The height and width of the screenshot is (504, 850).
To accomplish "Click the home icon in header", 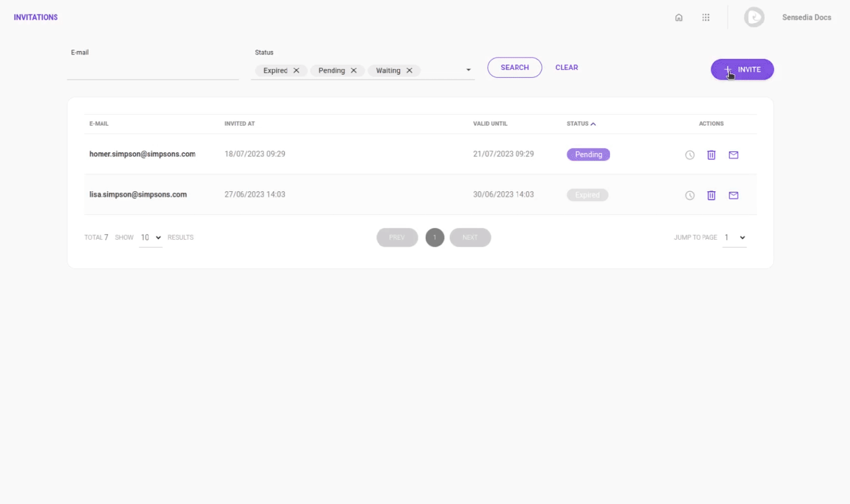I will click(x=678, y=17).
